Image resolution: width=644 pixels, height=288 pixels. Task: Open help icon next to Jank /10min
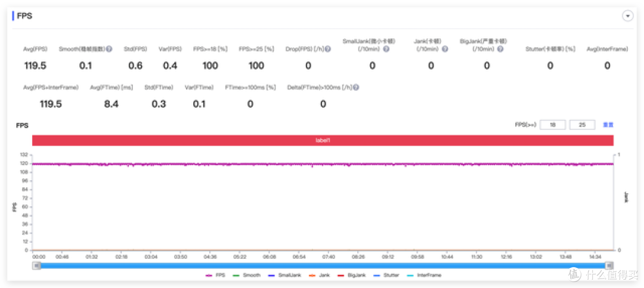[x=445, y=49]
